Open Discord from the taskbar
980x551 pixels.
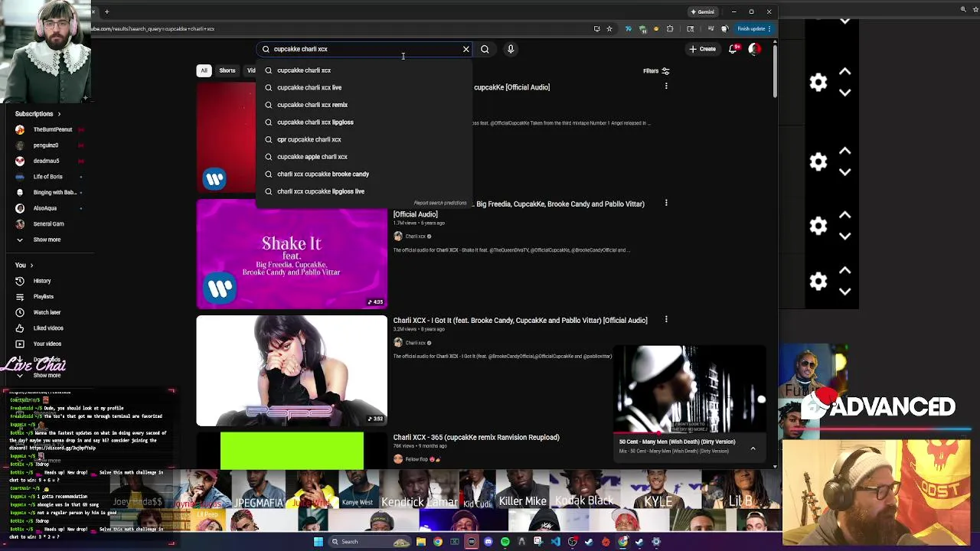coord(488,542)
